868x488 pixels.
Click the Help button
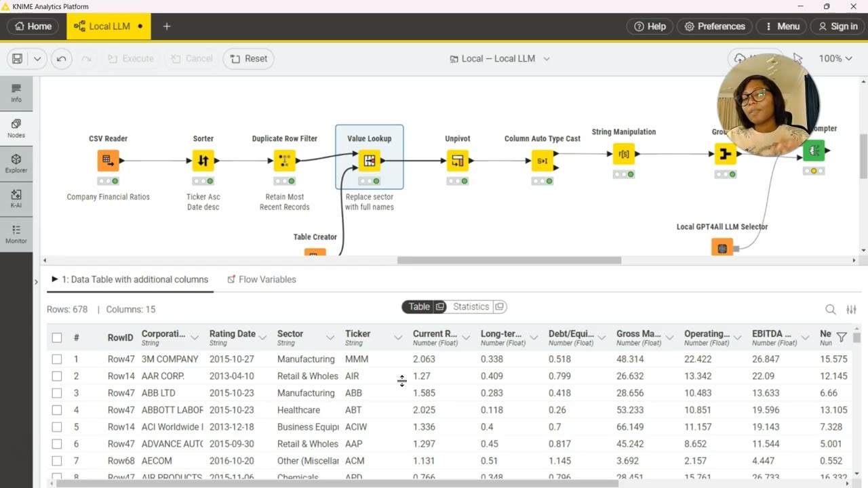(650, 26)
